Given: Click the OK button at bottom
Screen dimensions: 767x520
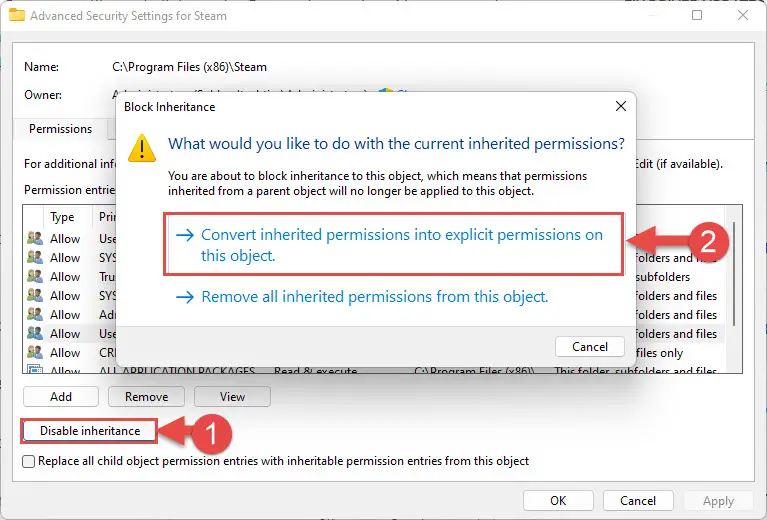Looking at the screenshot, I should pos(558,500).
